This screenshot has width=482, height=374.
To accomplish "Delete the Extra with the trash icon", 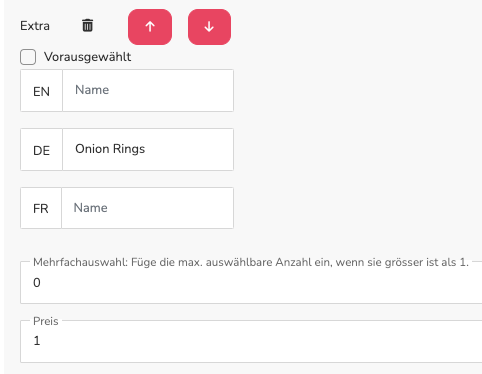I will tap(88, 26).
